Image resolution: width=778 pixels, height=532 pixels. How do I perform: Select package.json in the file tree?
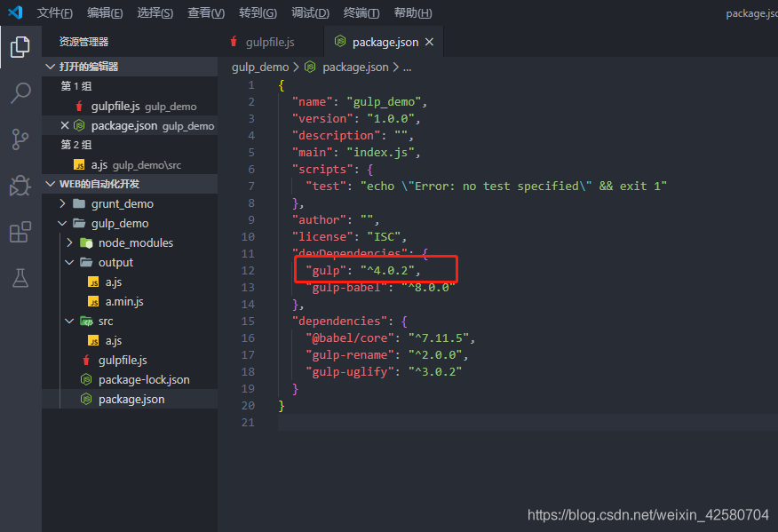point(130,399)
